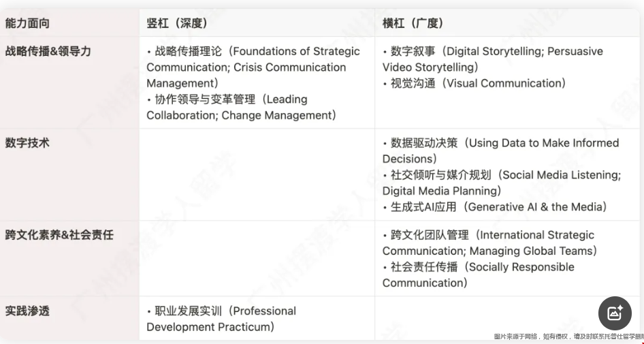Viewport: 644px width, 344px height.
Task: Click the 社交倾听与媒介规划 entry
Action: [x=501, y=183]
